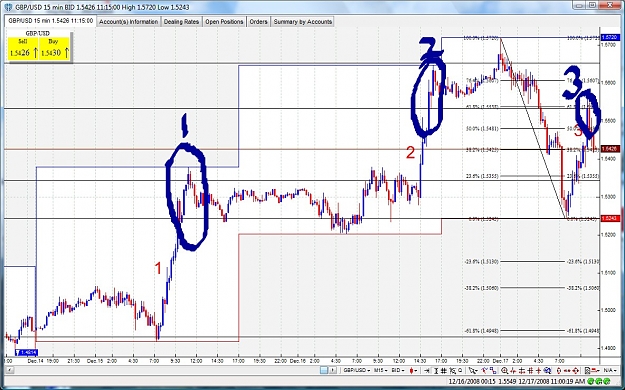This screenshot has width=625, height=390.
Task: Select the trend line drawing tool
Action: [485, 370]
